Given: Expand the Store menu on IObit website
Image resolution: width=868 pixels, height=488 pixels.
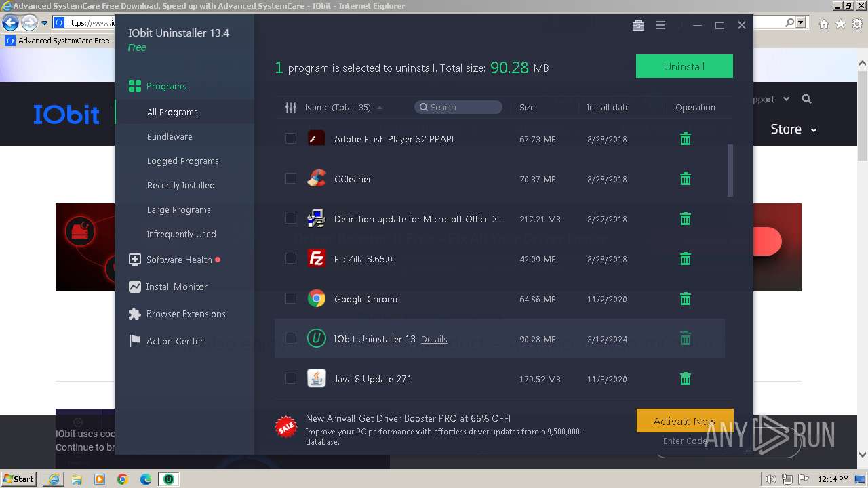Looking at the screenshot, I should [x=793, y=129].
